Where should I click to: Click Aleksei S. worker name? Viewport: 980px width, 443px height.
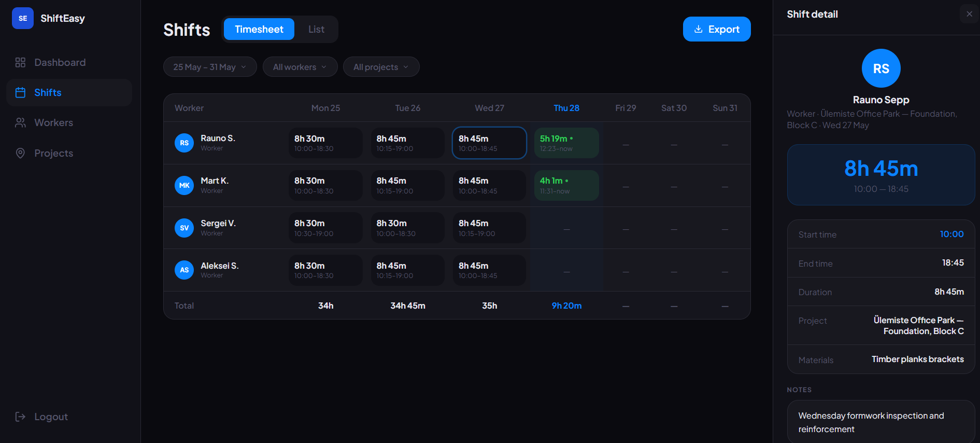point(220,266)
